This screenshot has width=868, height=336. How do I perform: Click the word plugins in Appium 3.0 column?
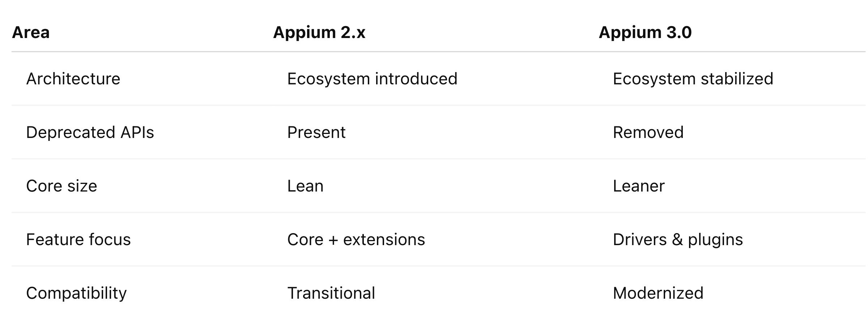point(715,240)
